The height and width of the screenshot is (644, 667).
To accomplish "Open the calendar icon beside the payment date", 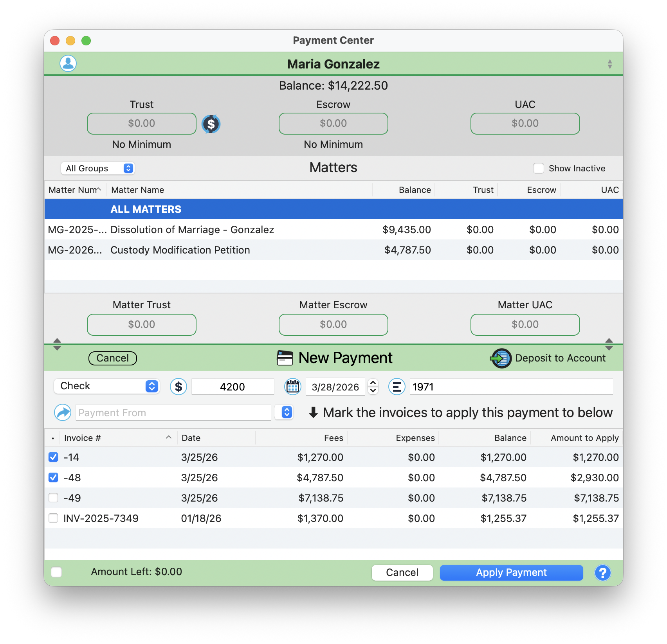I will [292, 387].
